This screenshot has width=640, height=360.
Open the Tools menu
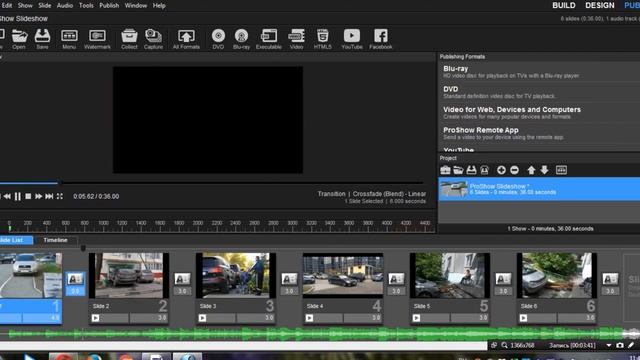86,6
